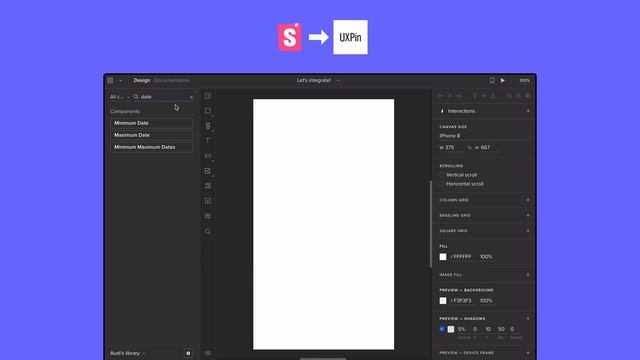The height and width of the screenshot is (360, 640).
Task: Select the bottom search elements tool
Action: 208,231
